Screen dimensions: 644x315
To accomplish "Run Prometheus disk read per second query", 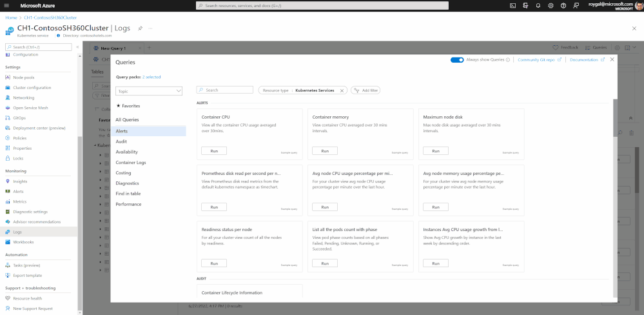I will coord(214,207).
